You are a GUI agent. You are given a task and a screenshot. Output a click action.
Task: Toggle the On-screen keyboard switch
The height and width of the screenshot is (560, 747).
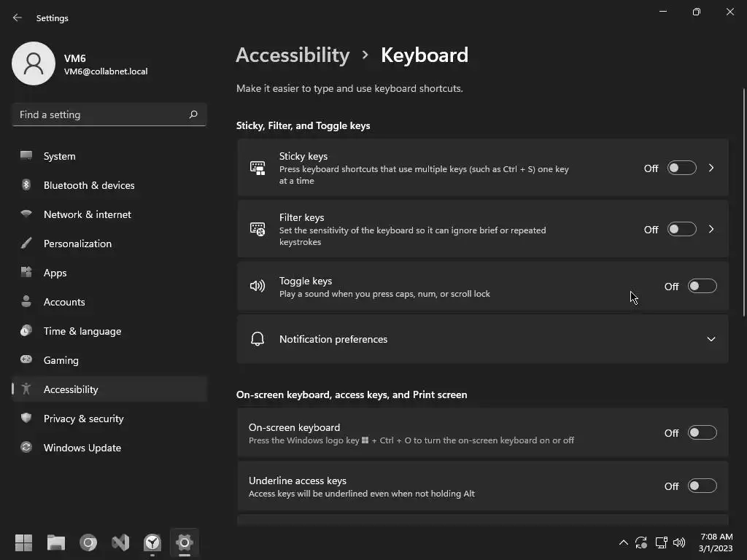coord(702,432)
